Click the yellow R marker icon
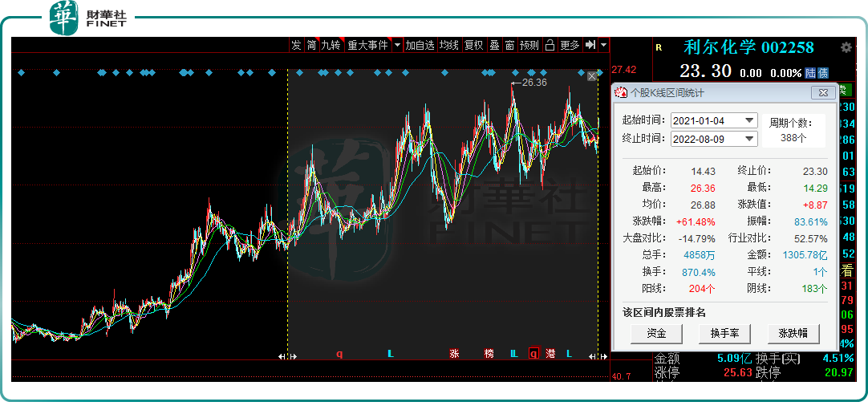The width and height of the screenshot is (868, 418). 659,48
